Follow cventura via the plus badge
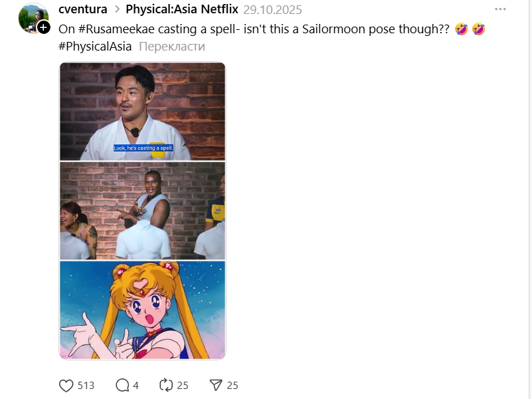Viewport: 532px width, 399px height. tap(43, 27)
